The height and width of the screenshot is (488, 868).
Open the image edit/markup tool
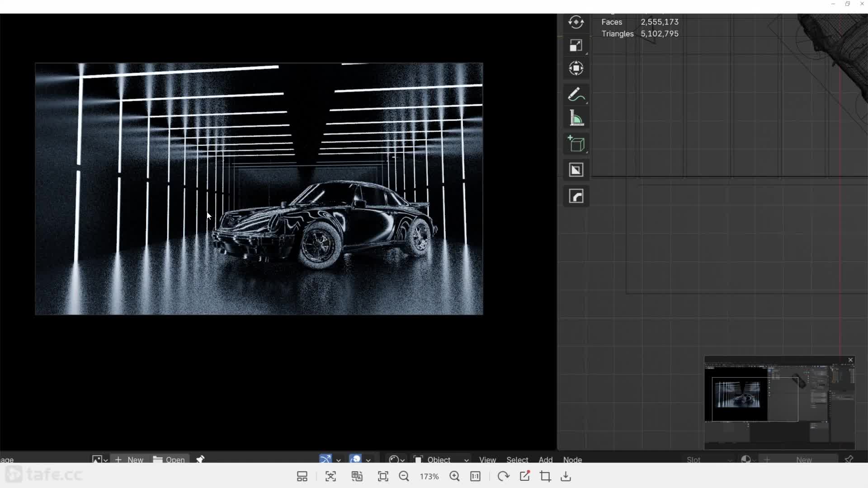pyautogui.click(x=524, y=476)
